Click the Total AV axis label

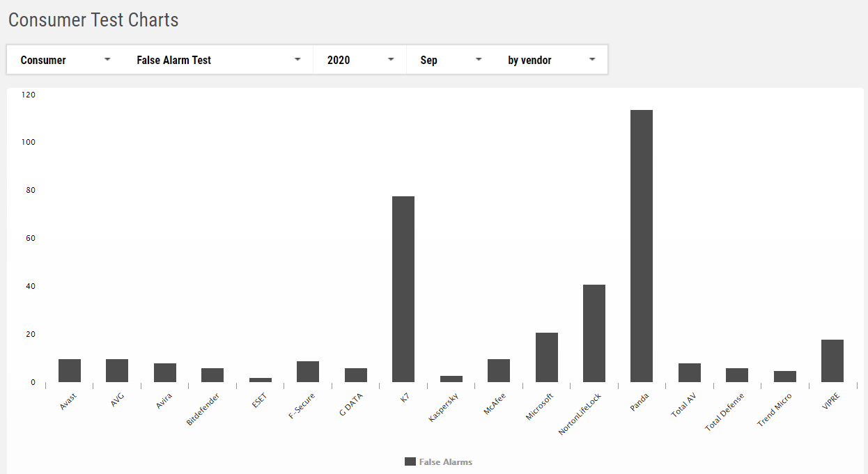coord(684,404)
